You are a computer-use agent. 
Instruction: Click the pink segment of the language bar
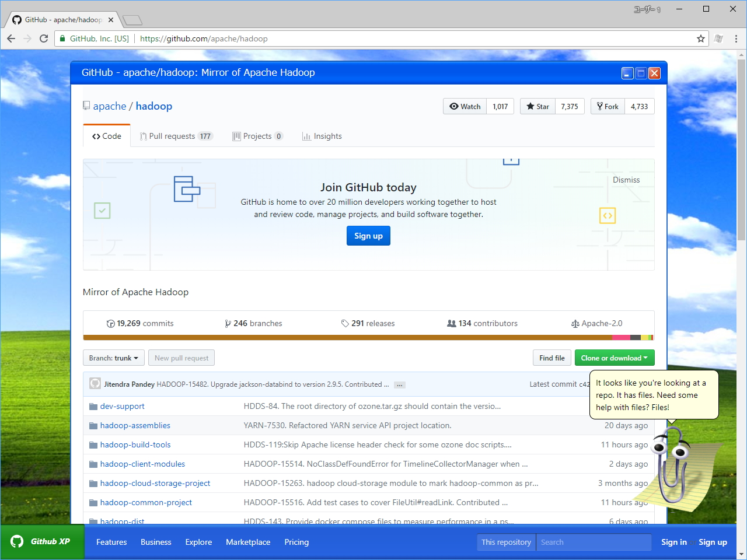[621, 338]
